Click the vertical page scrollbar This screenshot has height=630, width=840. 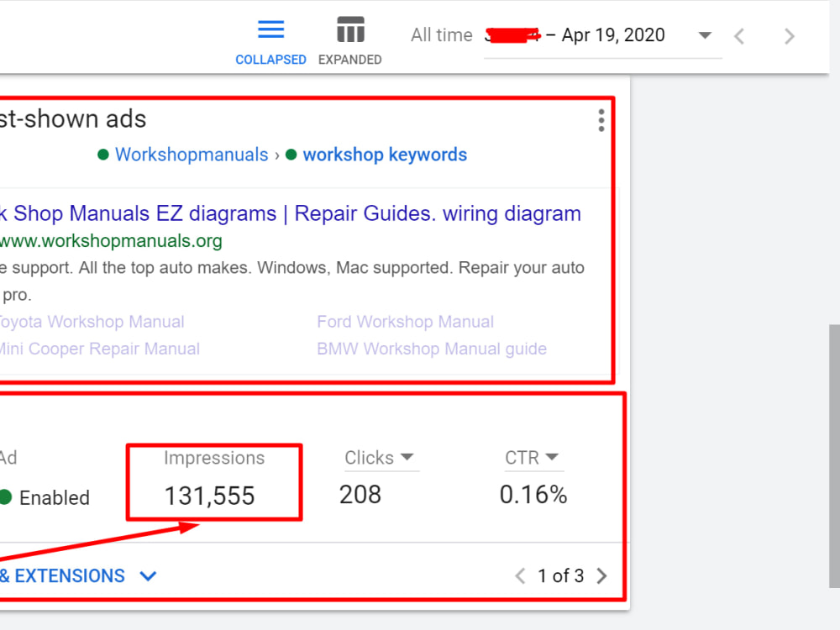pos(834,456)
